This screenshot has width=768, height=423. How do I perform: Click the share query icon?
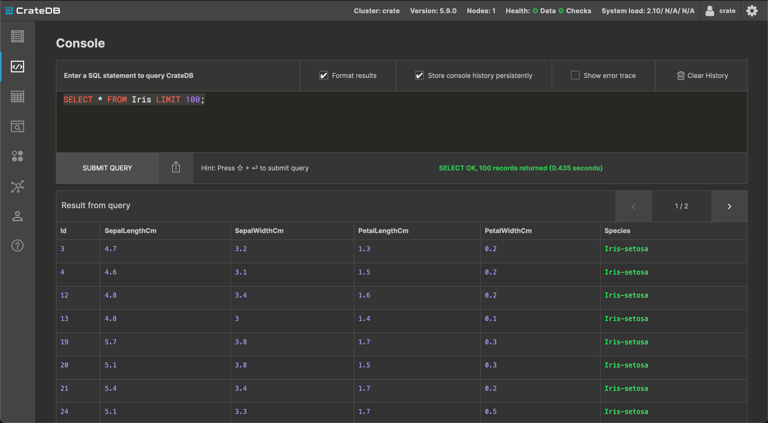(x=176, y=168)
